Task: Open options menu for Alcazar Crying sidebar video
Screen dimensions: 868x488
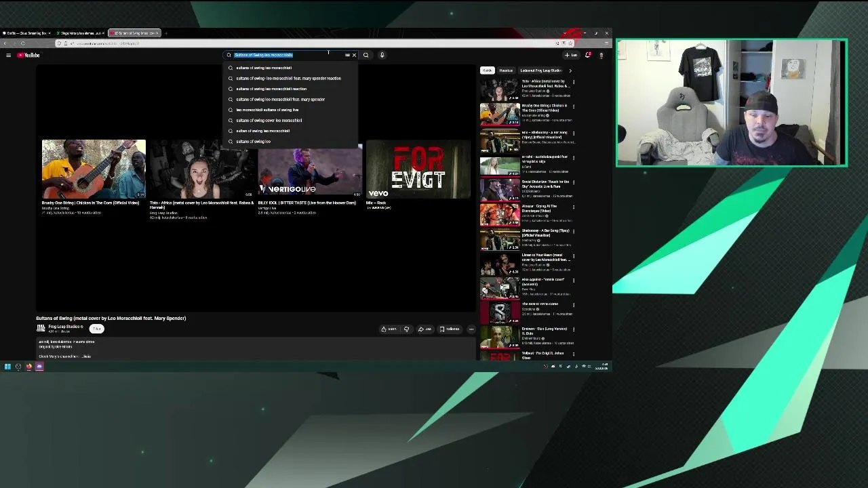Action: [574, 207]
